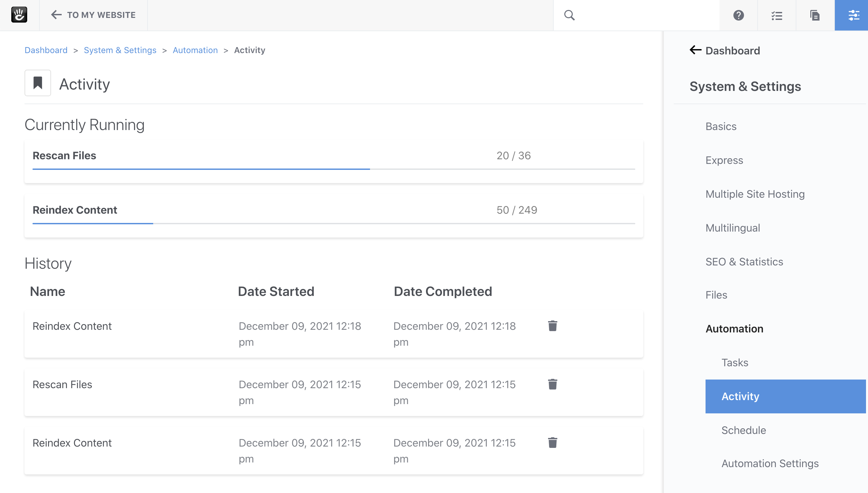This screenshot has width=868, height=493.
Task: Click Files in System & Settings sidebar
Action: click(x=716, y=295)
